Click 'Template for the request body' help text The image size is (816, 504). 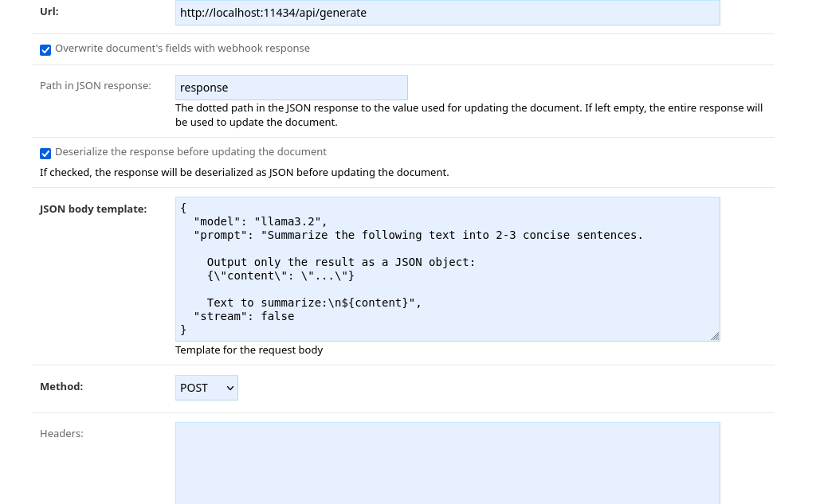249,350
